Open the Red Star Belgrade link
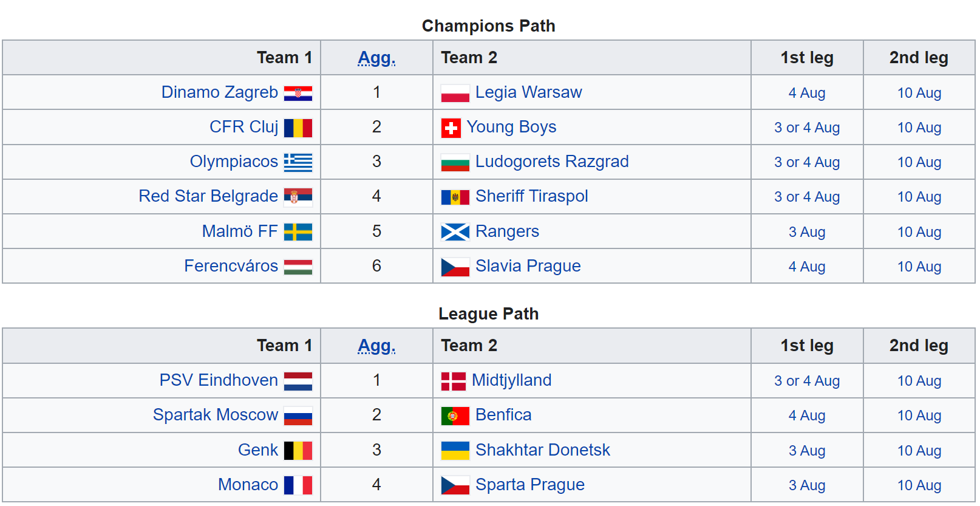The height and width of the screenshot is (506, 980). 208,196
